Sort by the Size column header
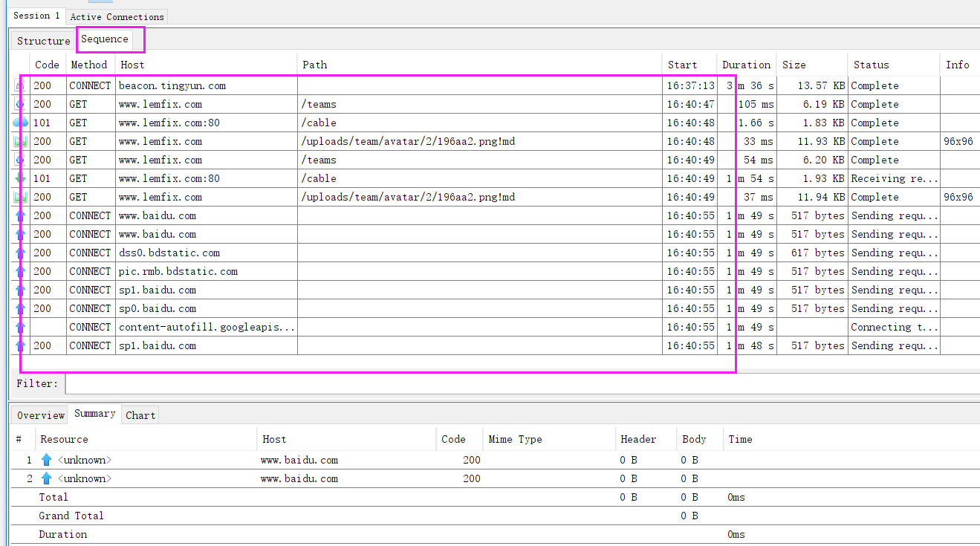Image resolution: width=980 pixels, height=546 pixels. [811, 65]
